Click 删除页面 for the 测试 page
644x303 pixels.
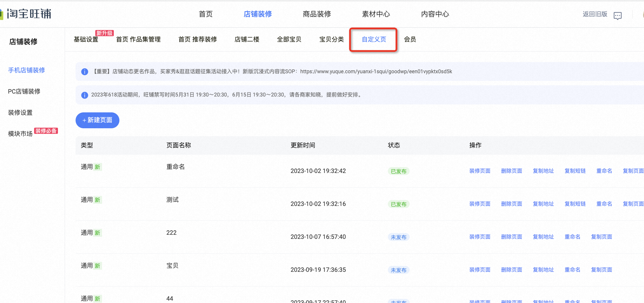coord(511,204)
